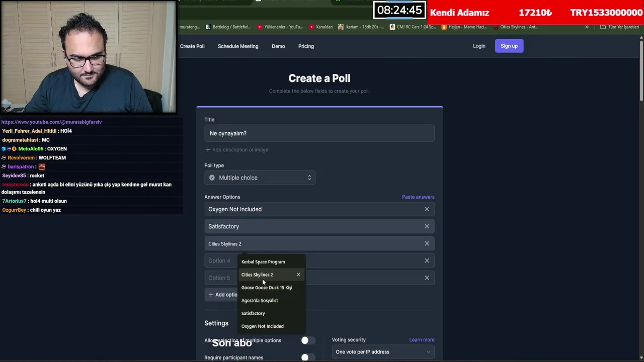The image size is (644, 362).
Task: Open the Heijan Mame bookmark
Action: point(464,27)
